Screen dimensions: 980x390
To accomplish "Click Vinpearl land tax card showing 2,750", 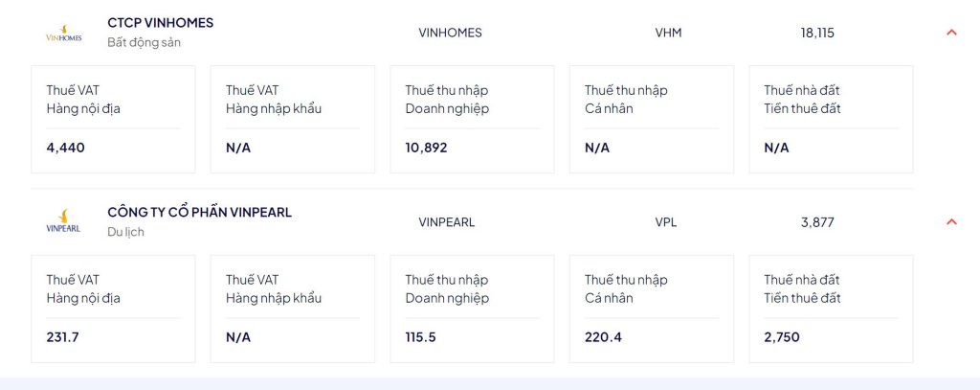I will point(831,309).
